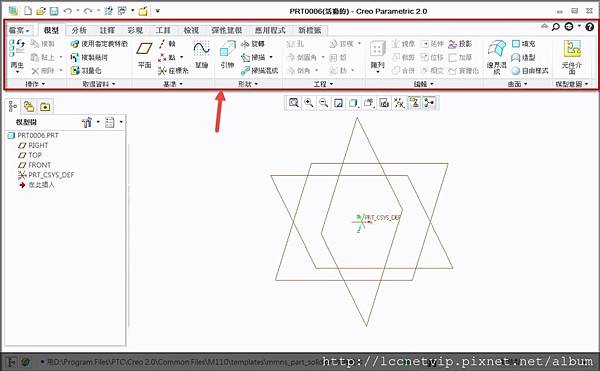Screen dimensions: 600x371
Task: Open the model tree Settings dropdown arrow
Action: pos(98,122)
